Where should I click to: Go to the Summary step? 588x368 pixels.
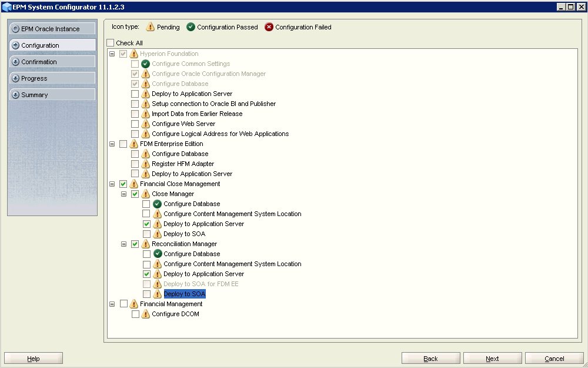point(52,95)
